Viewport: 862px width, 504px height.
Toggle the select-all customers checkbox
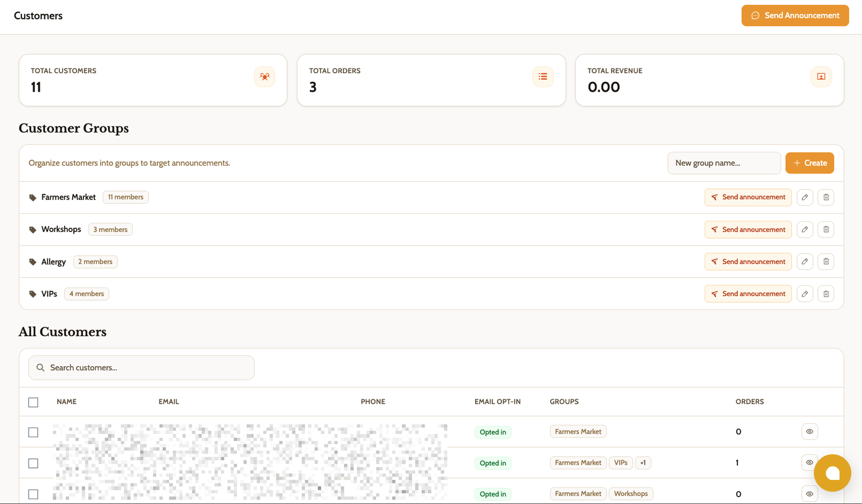pos(33,402)
